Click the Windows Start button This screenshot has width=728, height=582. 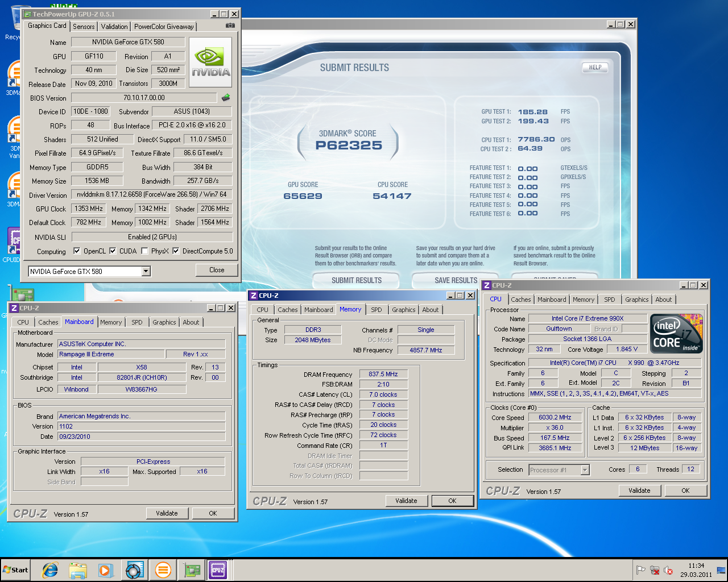click(x=16, y=570)
